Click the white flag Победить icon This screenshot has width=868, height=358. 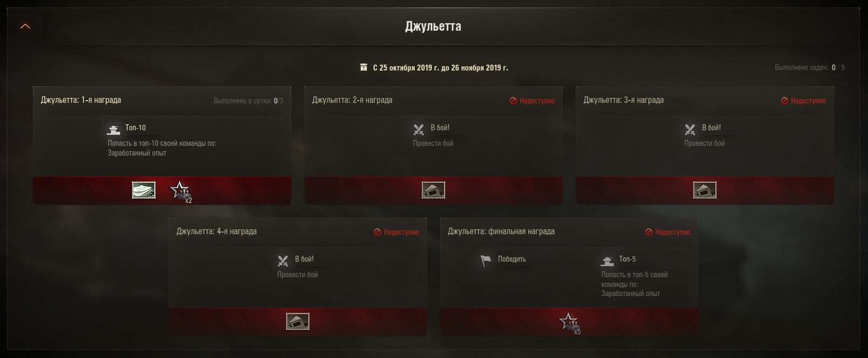tap(486, 261)
